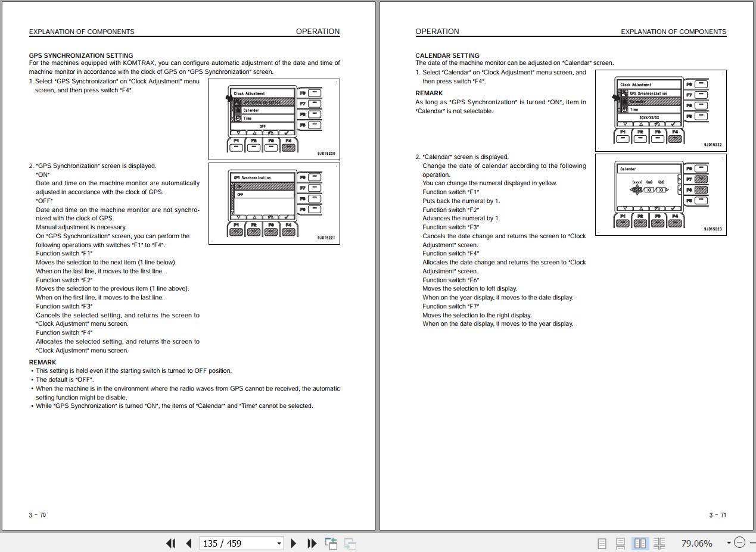
Task: Select two-page facing layout
Action: click(x=640, y=543)
